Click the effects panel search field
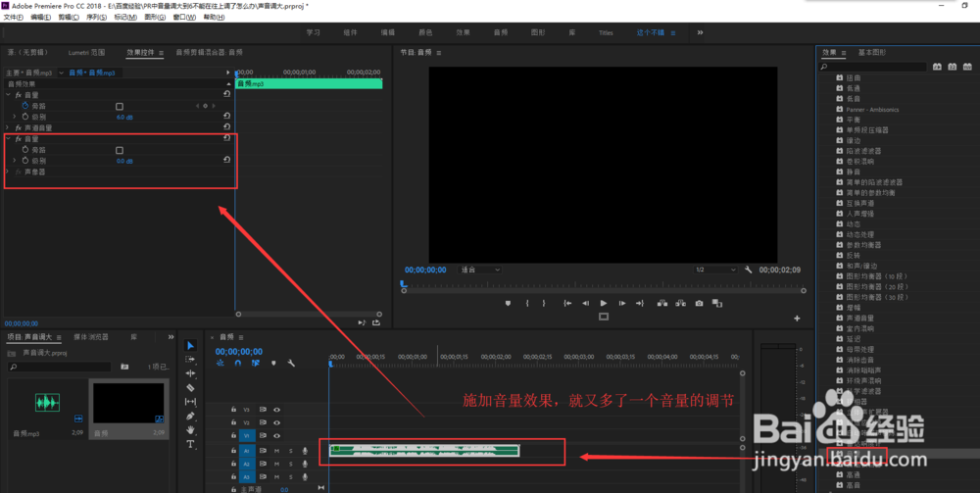 873,67
